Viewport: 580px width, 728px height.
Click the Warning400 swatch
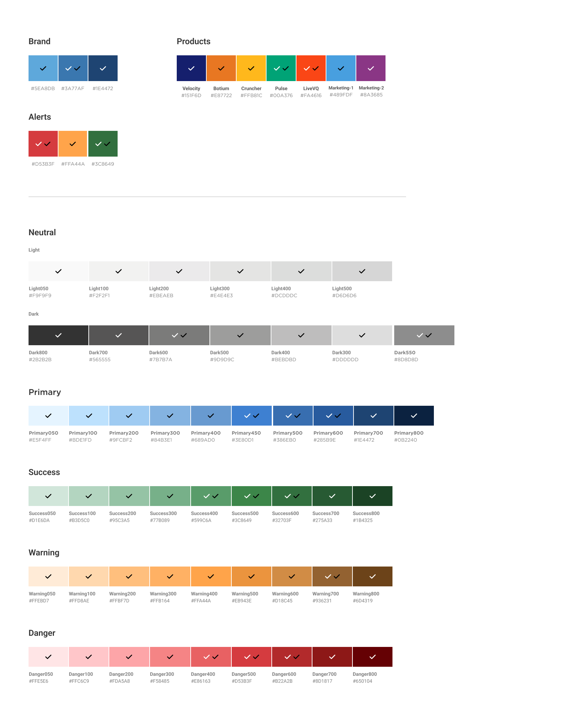[211, 576]
